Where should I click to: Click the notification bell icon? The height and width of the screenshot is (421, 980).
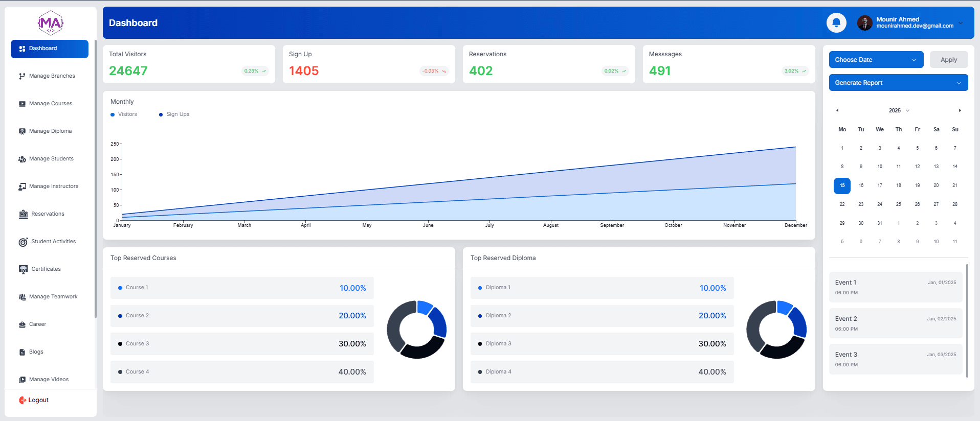pyautogui.click(x=836, y=23)
